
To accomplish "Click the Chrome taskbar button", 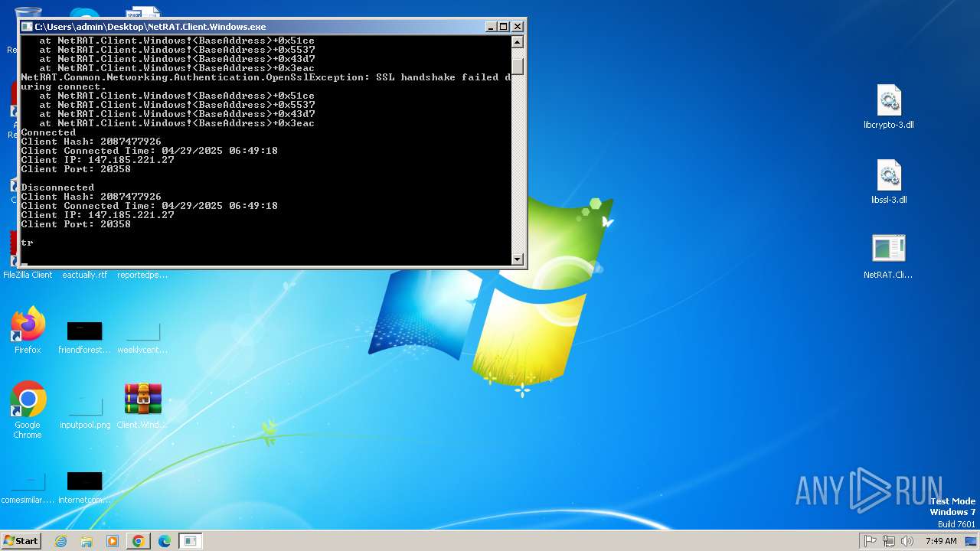I will [139, 541].
